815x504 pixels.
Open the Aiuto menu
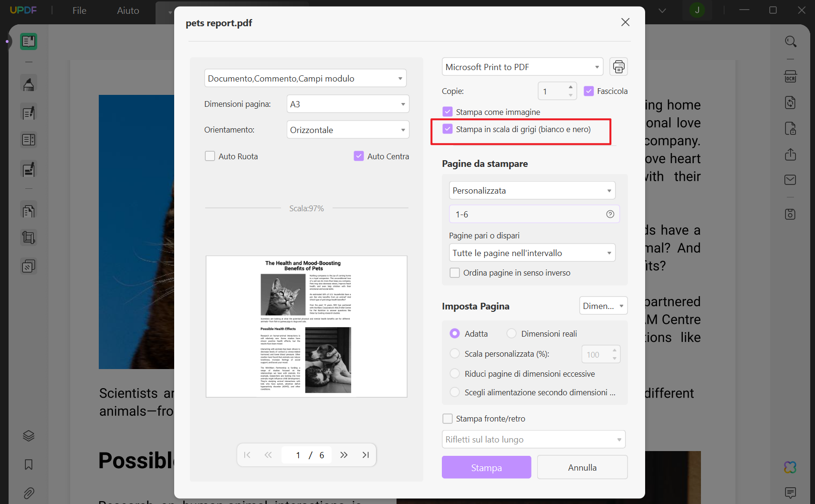click(x=128, y=10)
